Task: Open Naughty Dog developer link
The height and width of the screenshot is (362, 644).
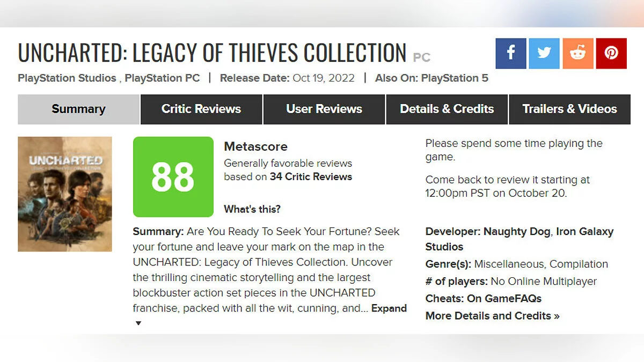Action: [517, 232]
